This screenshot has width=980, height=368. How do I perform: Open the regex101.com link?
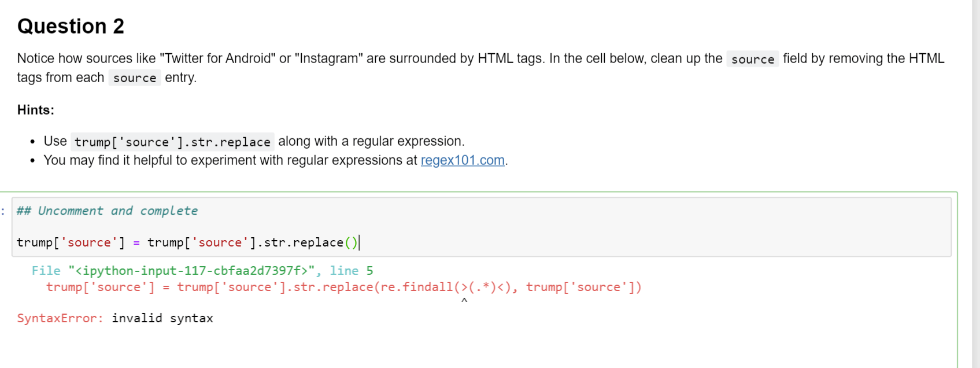(463, 160)
